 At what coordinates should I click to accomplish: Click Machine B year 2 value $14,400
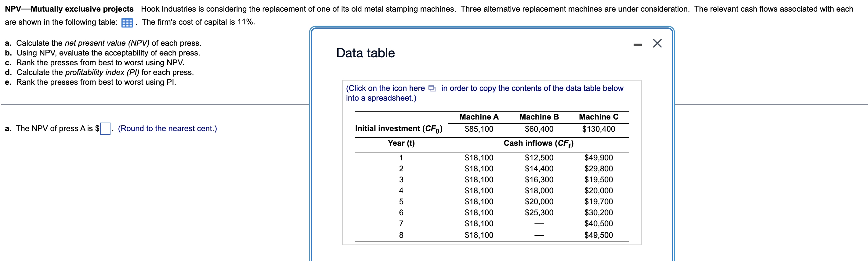click(539, 169)
